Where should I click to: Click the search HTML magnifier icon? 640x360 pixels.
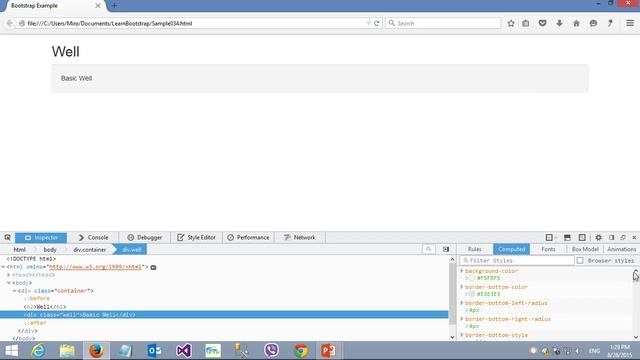click(x=429, y=249)
